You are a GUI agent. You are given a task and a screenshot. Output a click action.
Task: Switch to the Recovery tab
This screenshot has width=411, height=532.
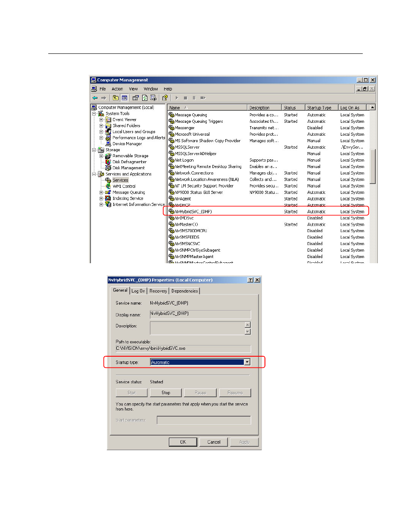pos(158,291)
